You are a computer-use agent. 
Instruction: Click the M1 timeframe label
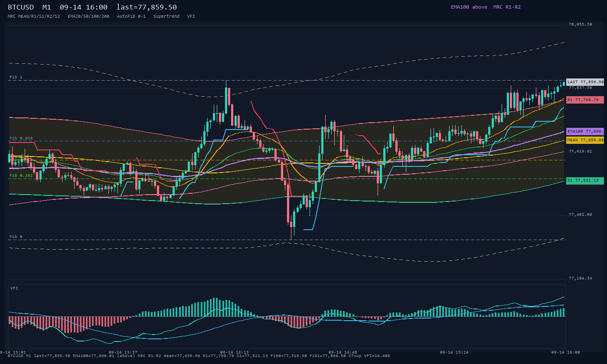pyautogui.click(x=47, y=7)
